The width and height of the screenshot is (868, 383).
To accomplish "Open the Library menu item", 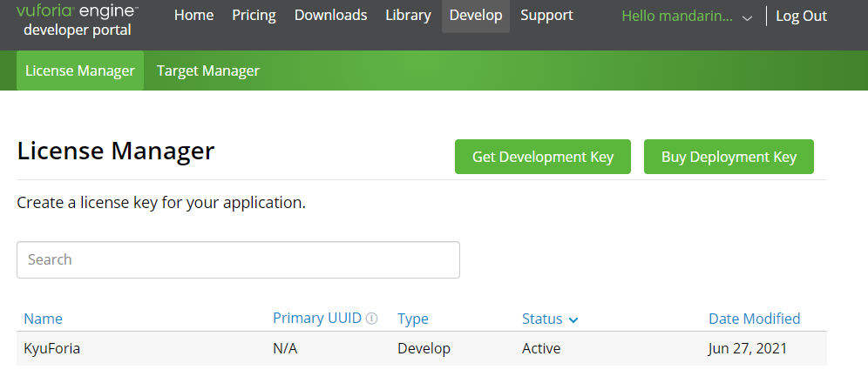I will coord(408,16).
